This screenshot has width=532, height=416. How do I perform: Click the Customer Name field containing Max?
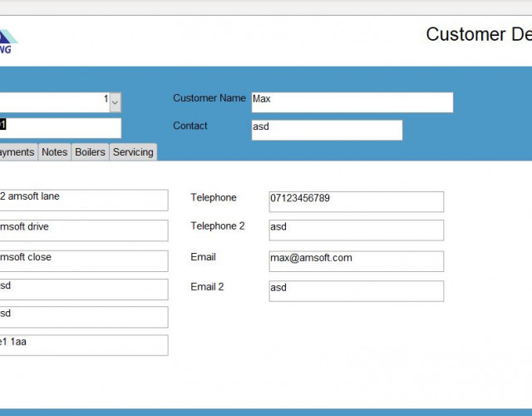(x=352, y=102)
